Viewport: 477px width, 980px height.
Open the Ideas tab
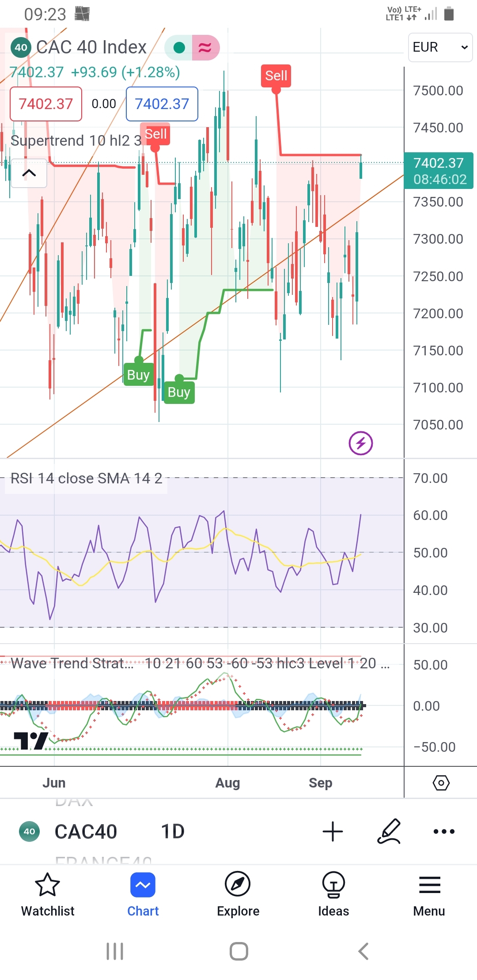coord(333,895)
